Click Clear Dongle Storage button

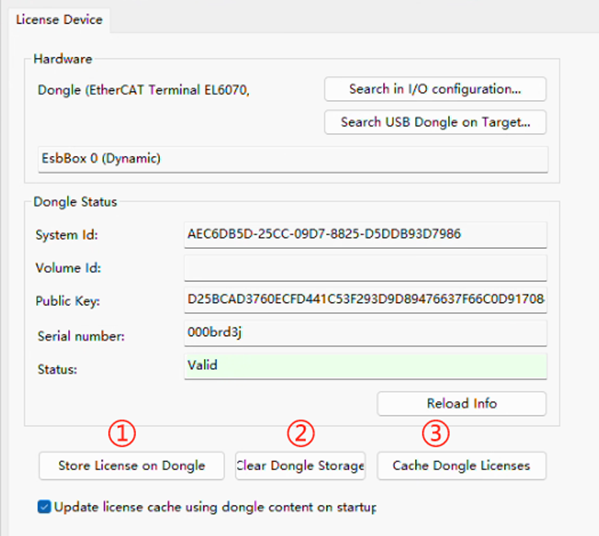300,466
